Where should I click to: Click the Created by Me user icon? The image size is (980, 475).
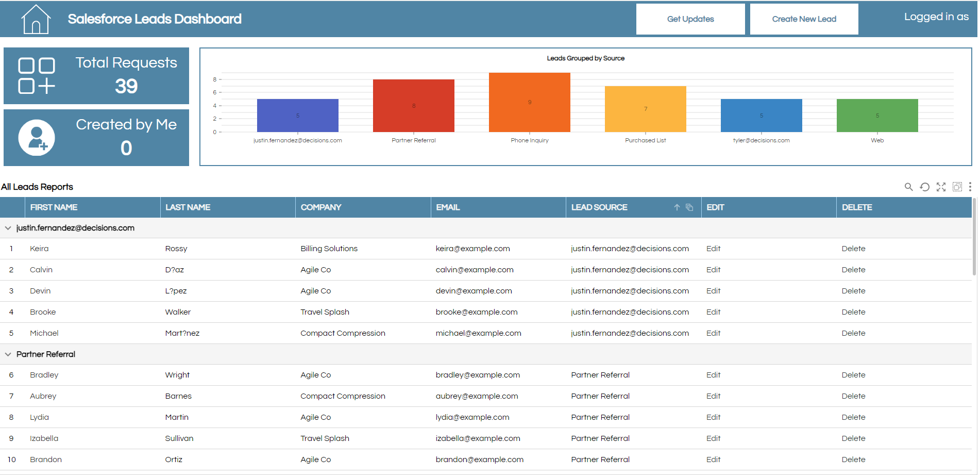coord(37,138)
